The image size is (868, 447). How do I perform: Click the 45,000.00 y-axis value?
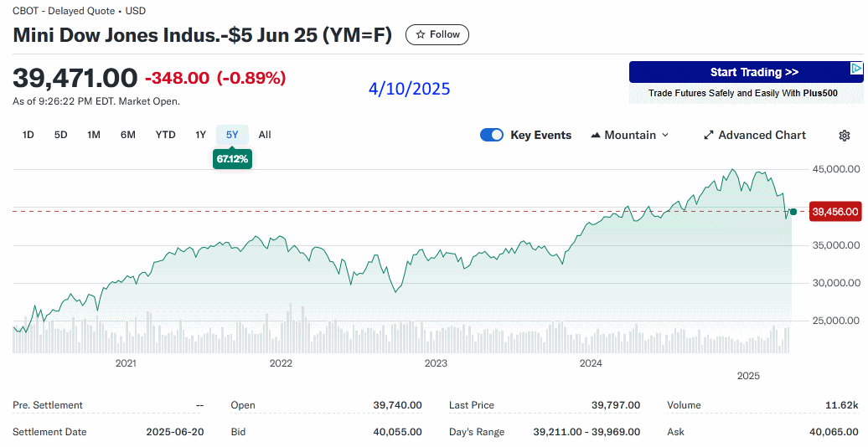[x=836, y=169]
